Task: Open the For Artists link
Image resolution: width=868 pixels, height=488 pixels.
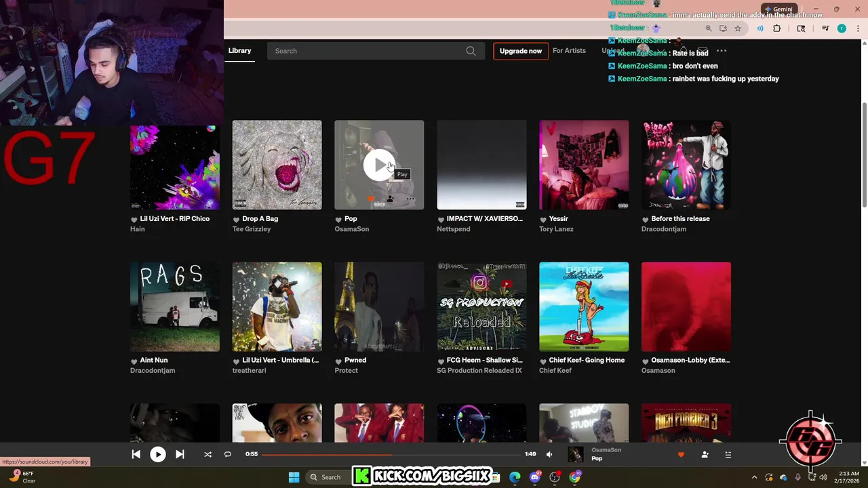Action: [569, 51]
